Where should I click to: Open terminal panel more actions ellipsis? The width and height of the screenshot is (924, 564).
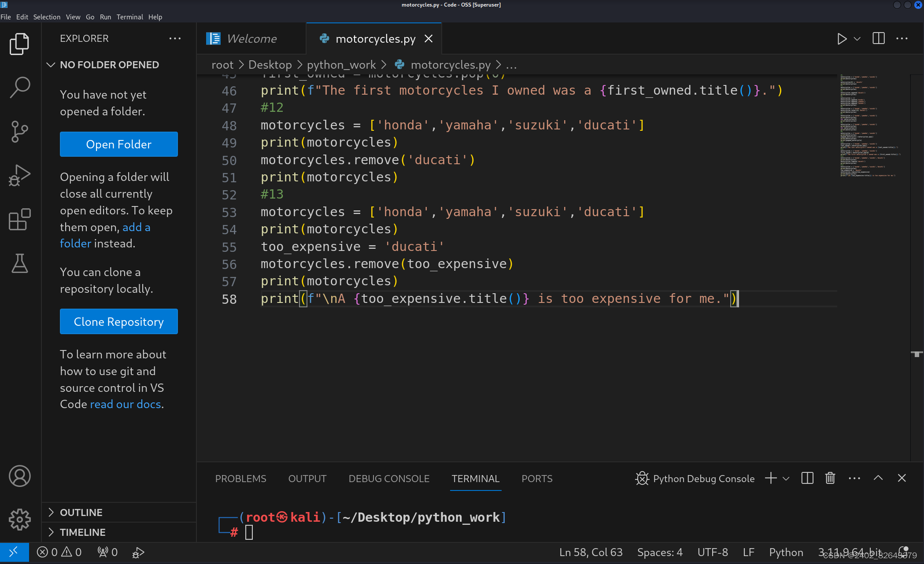coord(854,479)
